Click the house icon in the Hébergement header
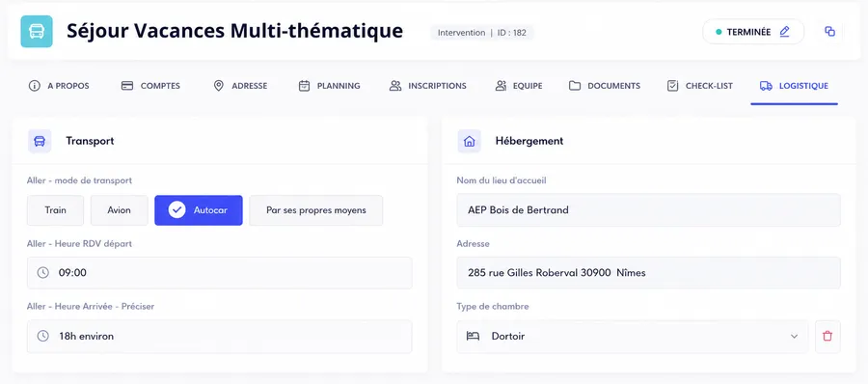Viewport: 868px width, 384px height. click(x=470, y=141)
